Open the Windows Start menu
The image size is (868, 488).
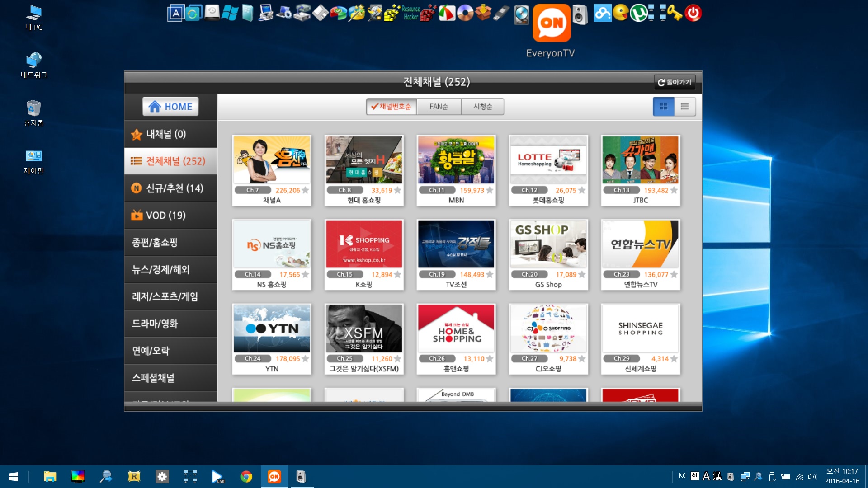[x=14, y=477]
